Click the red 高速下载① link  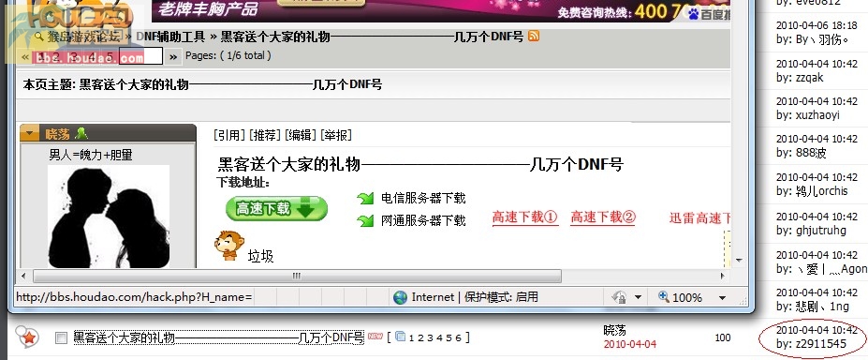point(524,217)
